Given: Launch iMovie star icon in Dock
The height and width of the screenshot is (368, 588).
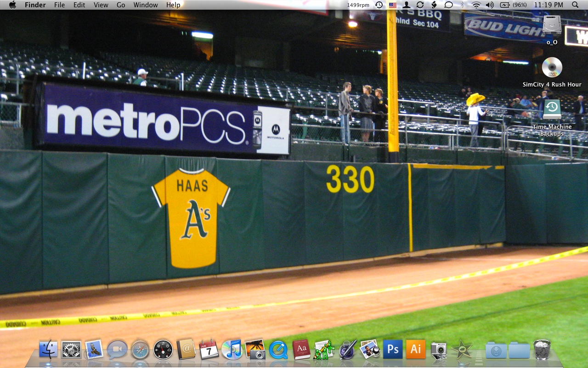Looking at the screenshot, I should (x=462, y=350).
